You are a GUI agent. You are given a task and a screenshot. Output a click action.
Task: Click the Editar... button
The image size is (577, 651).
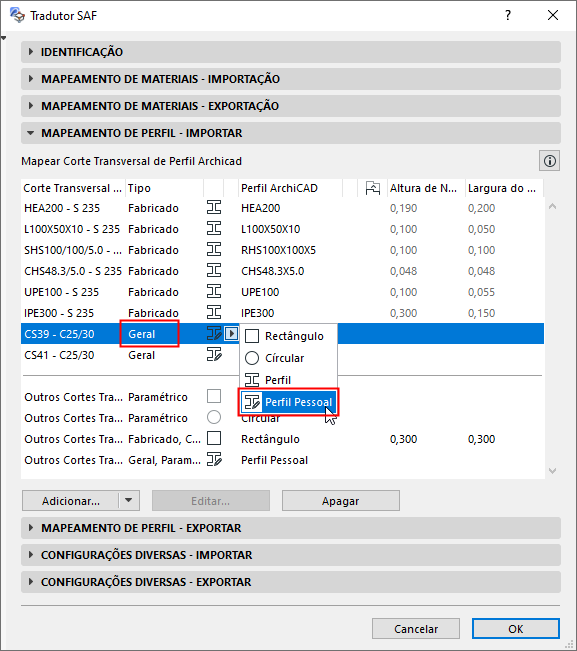tap(210, 501)
